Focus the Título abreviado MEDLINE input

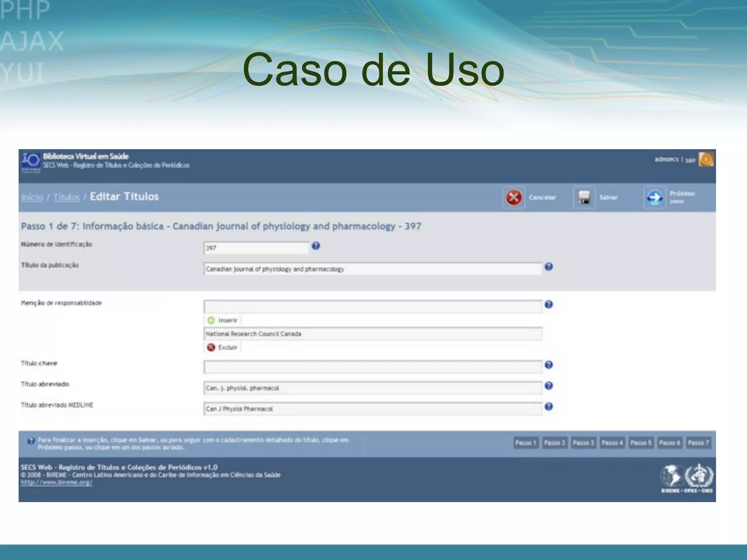coord(373,409)
